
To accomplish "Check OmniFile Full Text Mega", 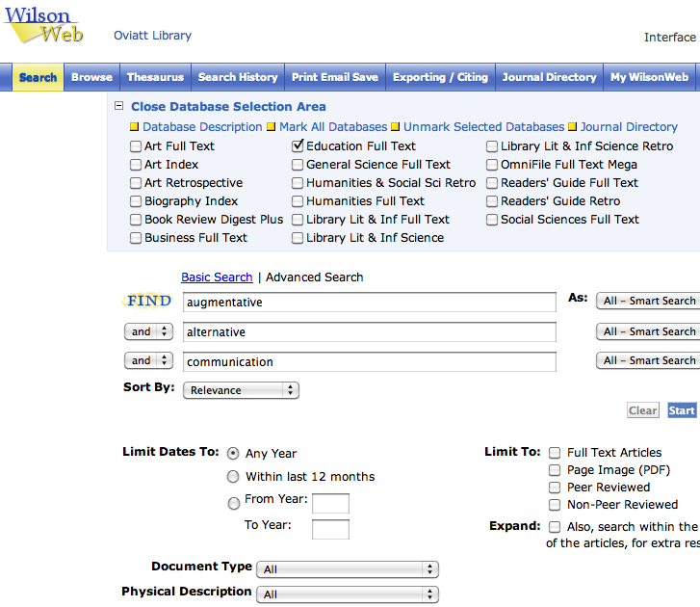I will (x=491, y=165).
